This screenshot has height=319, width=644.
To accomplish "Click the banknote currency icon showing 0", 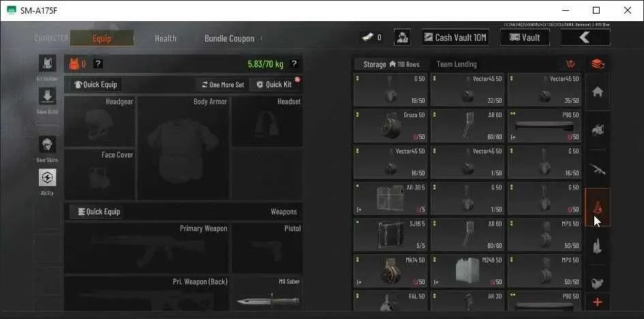I will coord(367,37).
